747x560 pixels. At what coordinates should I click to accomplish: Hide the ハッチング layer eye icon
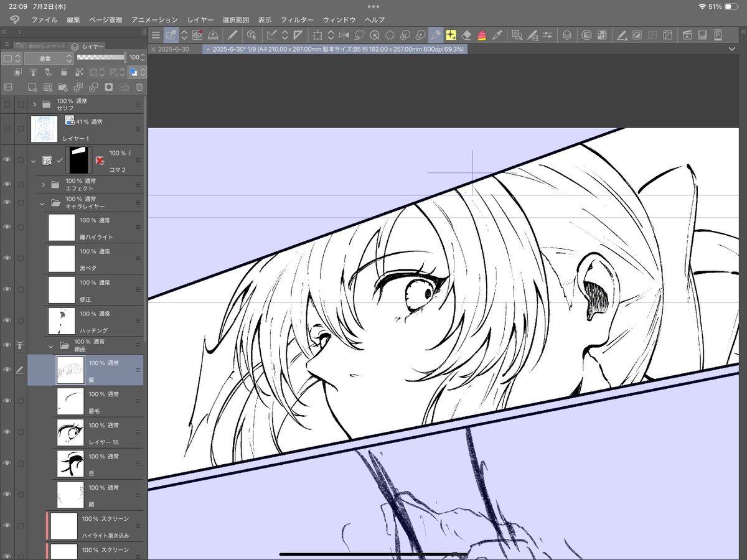(x=7, y=320)
